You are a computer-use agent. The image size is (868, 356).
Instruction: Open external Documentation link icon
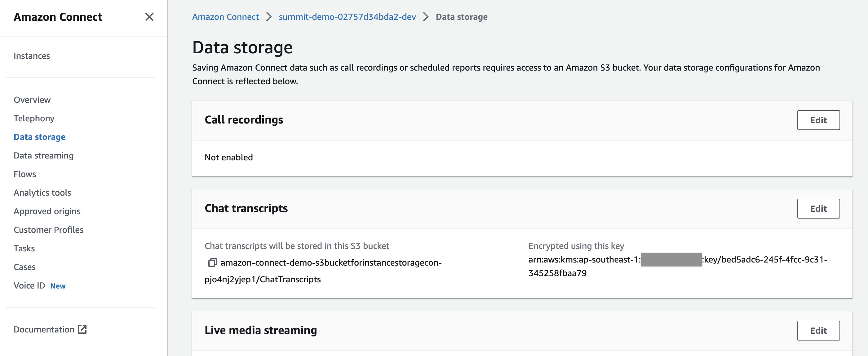[x=82, y=329]
